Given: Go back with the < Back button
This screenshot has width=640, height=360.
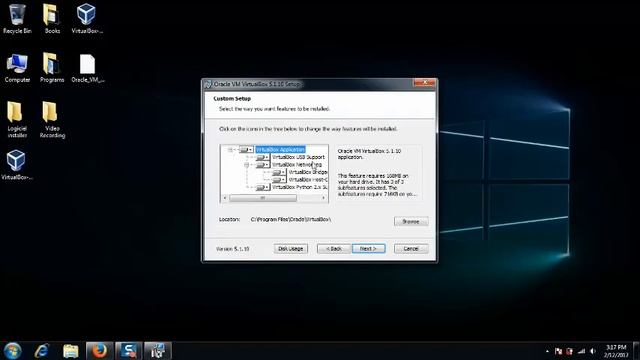Looking at the screenshot, I should click(334, 249).
